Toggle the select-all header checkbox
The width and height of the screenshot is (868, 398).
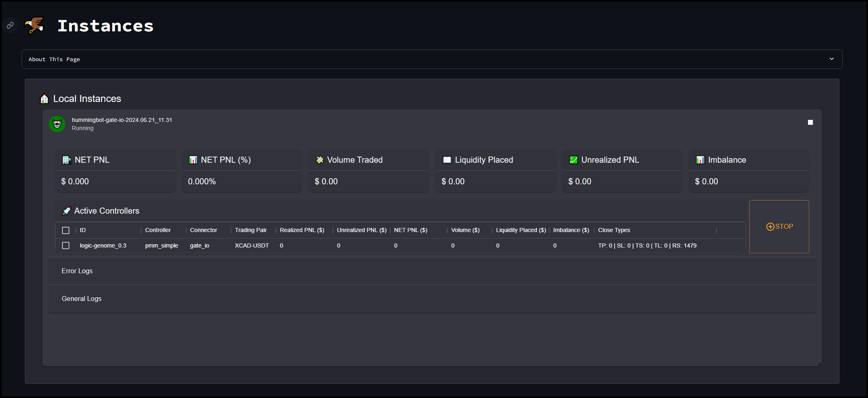(x=66, y=230)
